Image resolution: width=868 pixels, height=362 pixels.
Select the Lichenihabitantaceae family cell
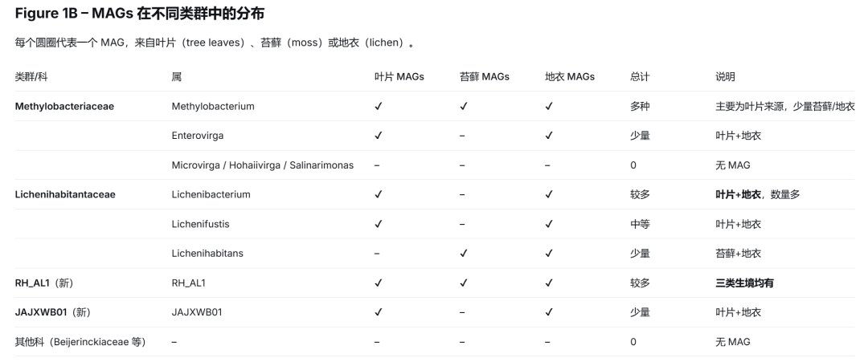point(65,194)
